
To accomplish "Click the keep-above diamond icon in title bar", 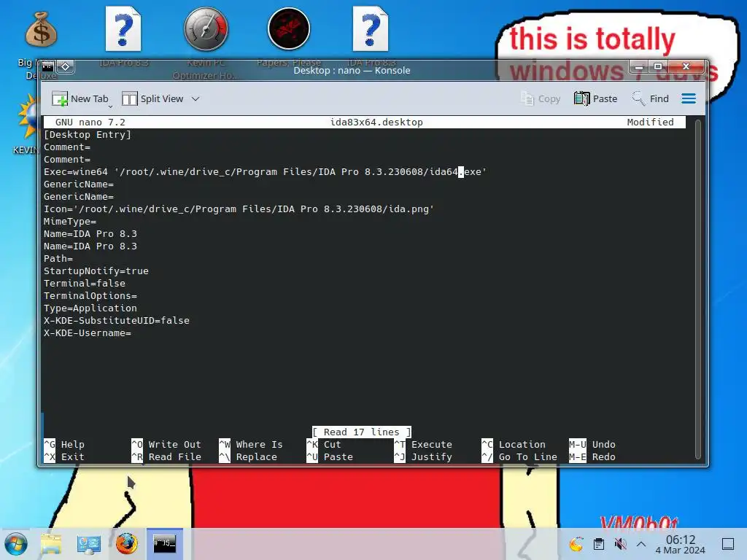I will 66,66.
